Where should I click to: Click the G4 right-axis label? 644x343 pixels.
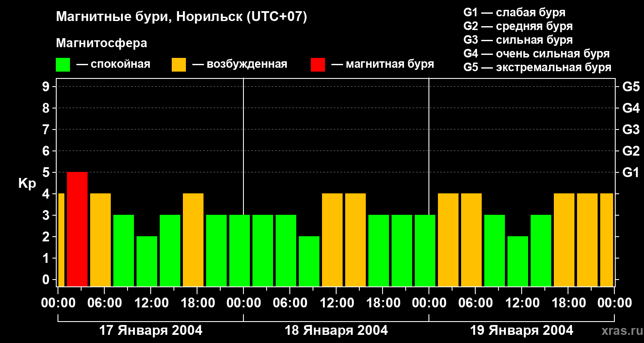pos(631,108)
